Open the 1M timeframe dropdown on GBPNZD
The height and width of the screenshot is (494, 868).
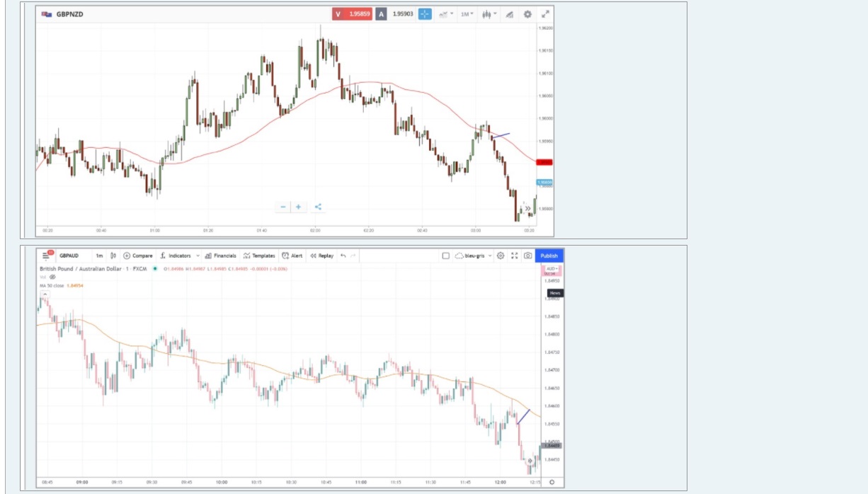click(467, 14)
